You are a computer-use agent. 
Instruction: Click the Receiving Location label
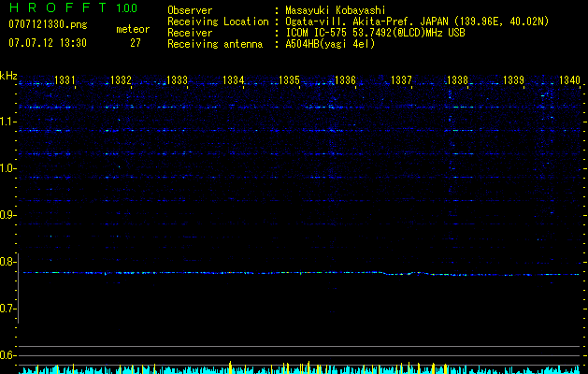tap(218, 22)
